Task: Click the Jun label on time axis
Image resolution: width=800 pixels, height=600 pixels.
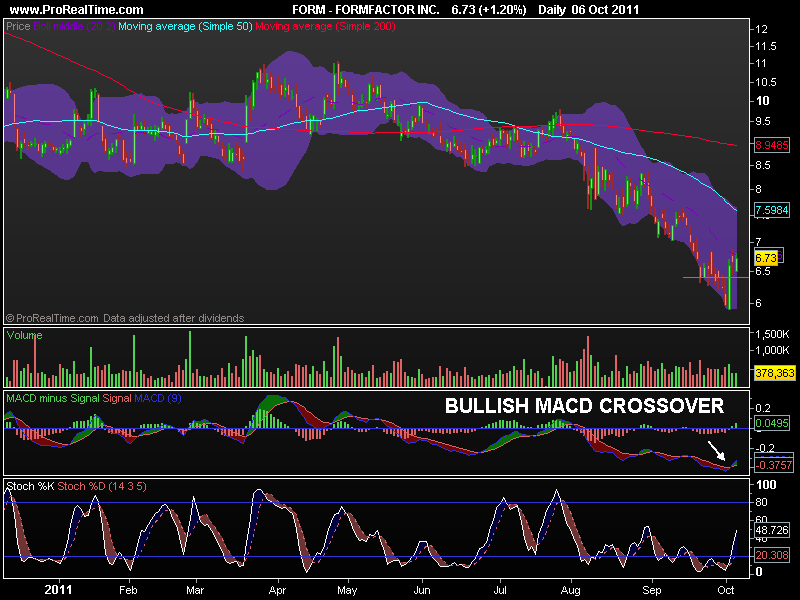Action: [x=422, y=590]
